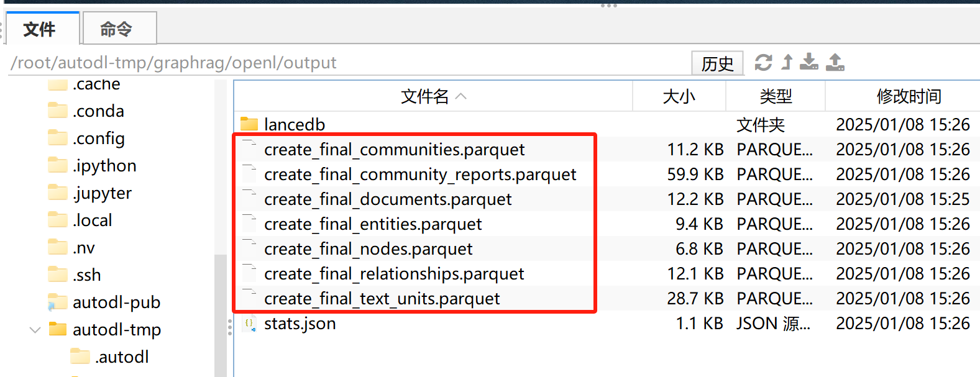Sort files by the 大小 column header
Screen dimensions: 980x377
click(x=679, y=96)
